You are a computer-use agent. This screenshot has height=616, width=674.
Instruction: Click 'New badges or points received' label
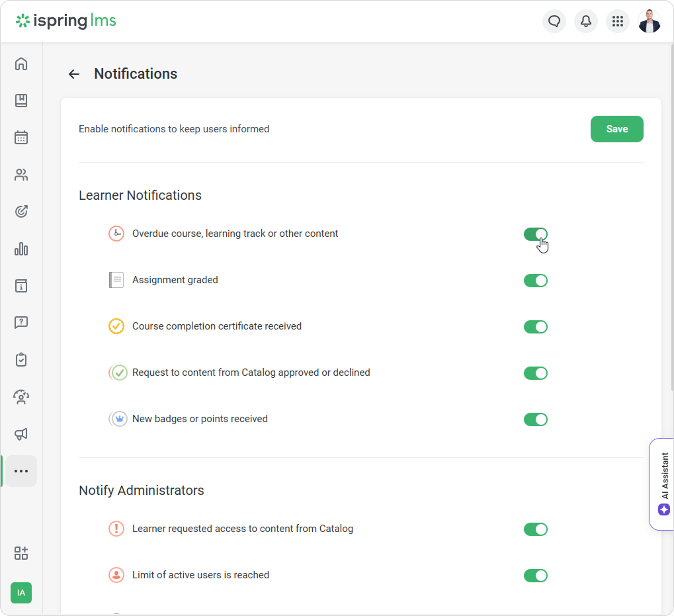[x=200, y=419]
